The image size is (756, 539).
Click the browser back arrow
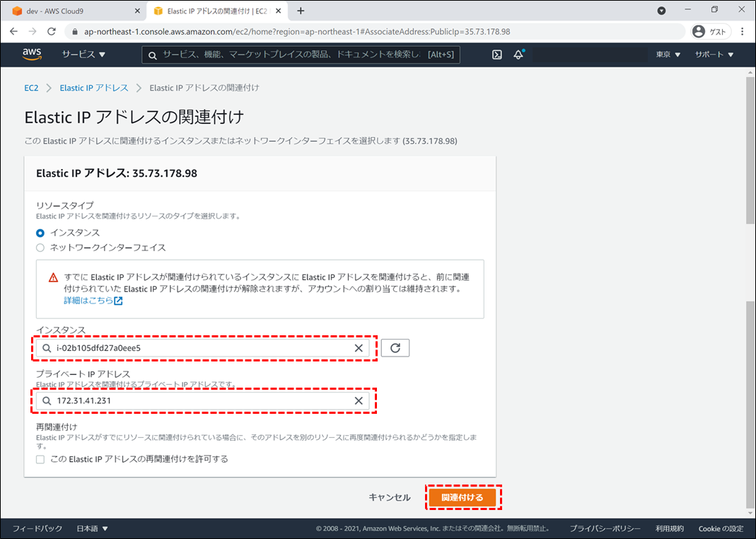point(13,31)
